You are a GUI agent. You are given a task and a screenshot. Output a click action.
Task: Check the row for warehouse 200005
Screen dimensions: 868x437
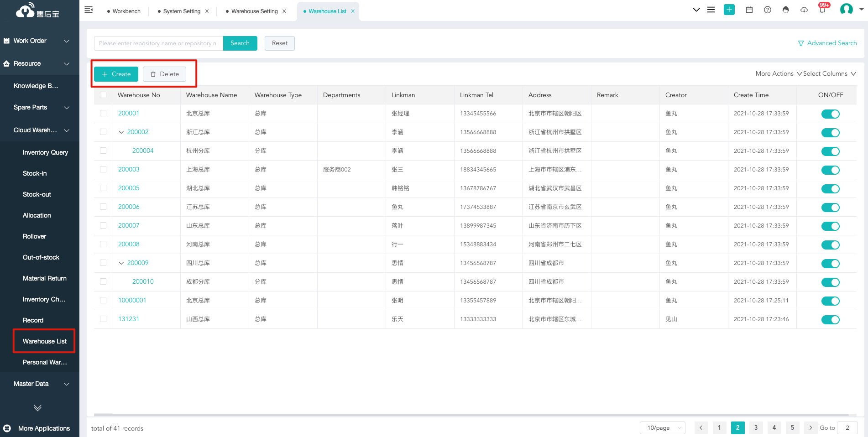tap(103, 188)
